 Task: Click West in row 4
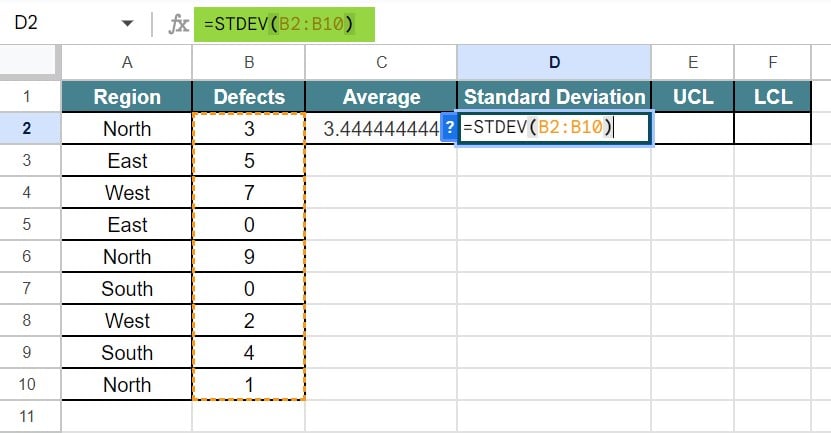pos(127,192)
